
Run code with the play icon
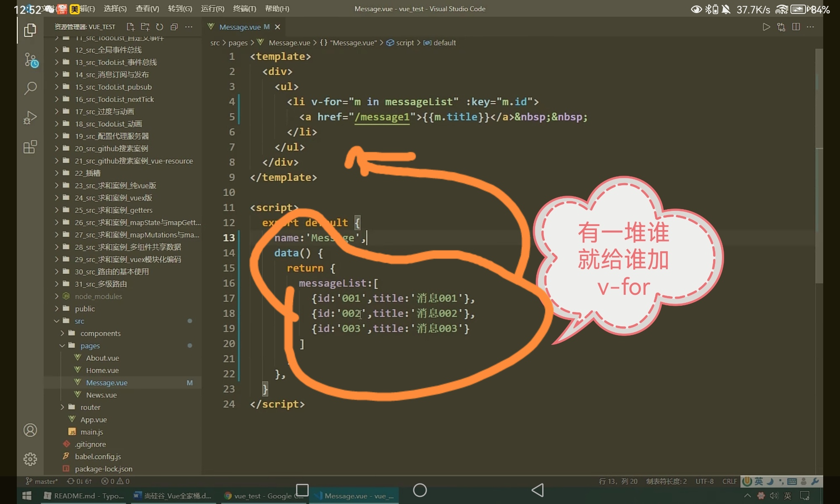click(766, 27)
